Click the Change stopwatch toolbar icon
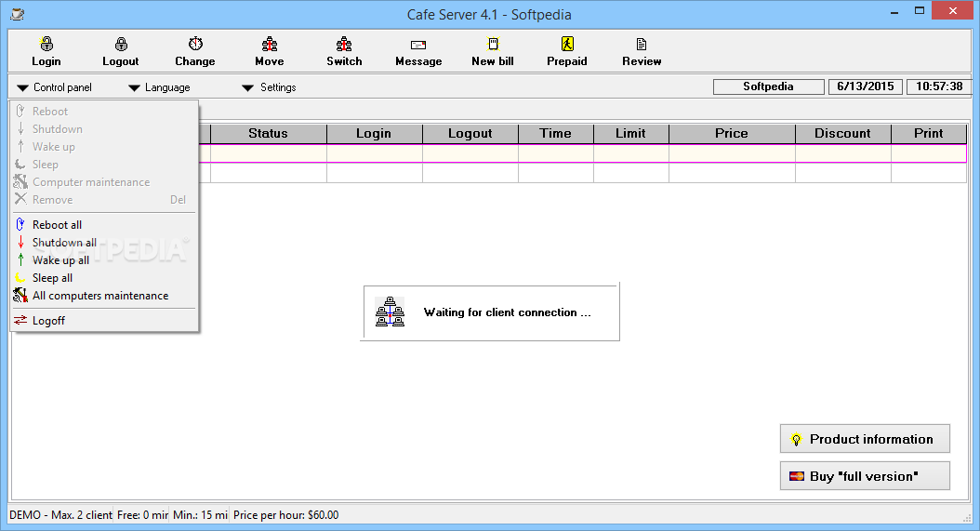The height and width of the screenshot is (531, 980). point(195,44)
